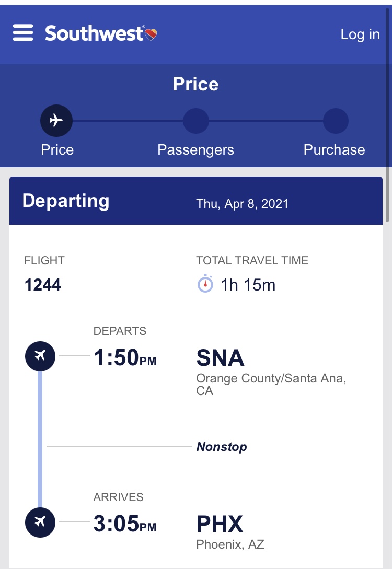This screenshot has width=392, height=569.
Task: Click flight number 1244
Action: 42,284
